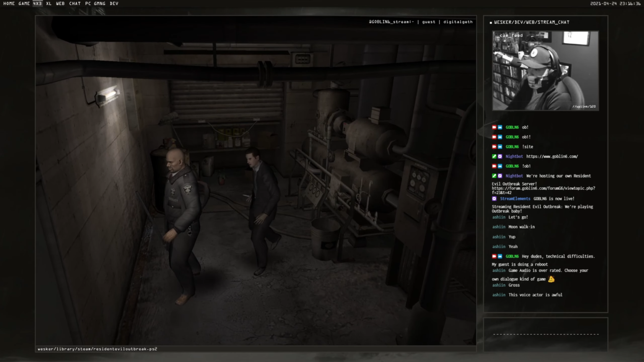Click the red broadcaster badge on the "!ob1" message
Screen dimensions: 644x362
pyautogui.click(x=494, y=166)
